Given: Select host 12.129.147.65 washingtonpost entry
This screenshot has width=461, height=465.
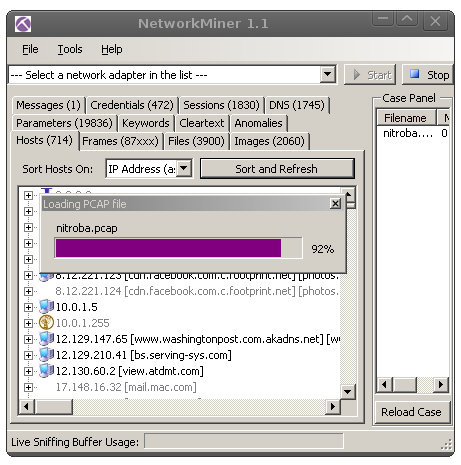Looking at the screenshot, I should point(198,339).
